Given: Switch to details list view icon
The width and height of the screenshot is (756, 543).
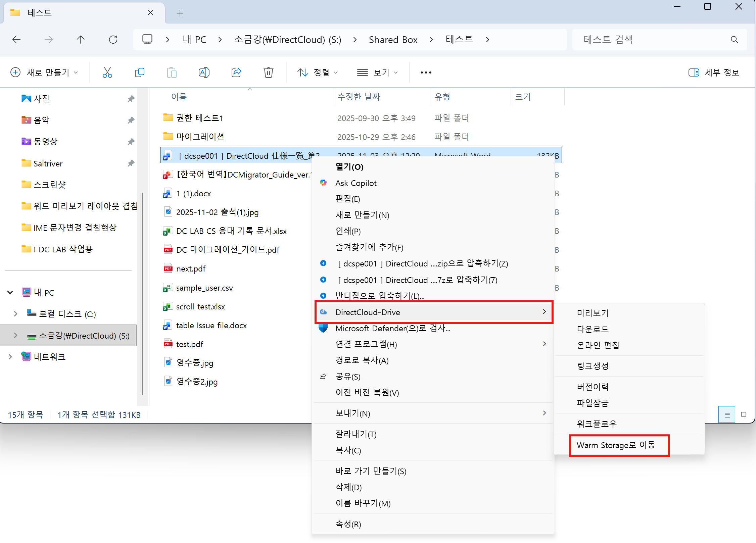Looking at the screenshot, I should 727,415.
